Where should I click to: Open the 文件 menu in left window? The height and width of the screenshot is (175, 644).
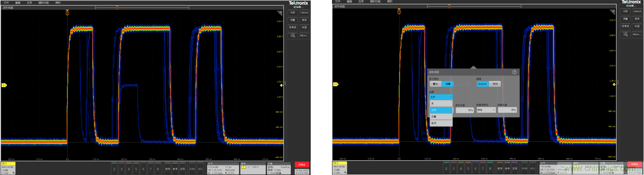[x=6, y=2]
